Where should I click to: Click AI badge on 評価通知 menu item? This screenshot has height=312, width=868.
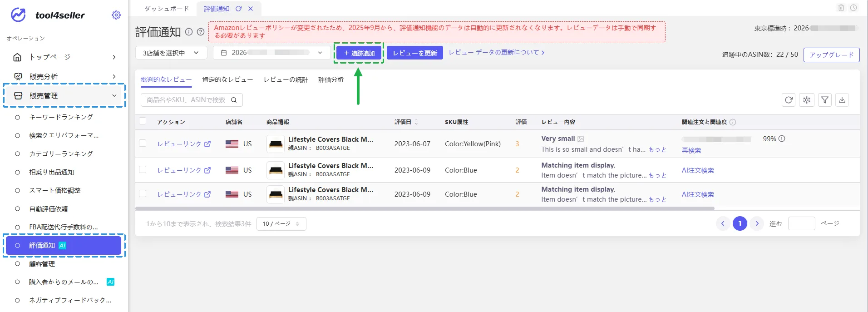coord(63,246)
